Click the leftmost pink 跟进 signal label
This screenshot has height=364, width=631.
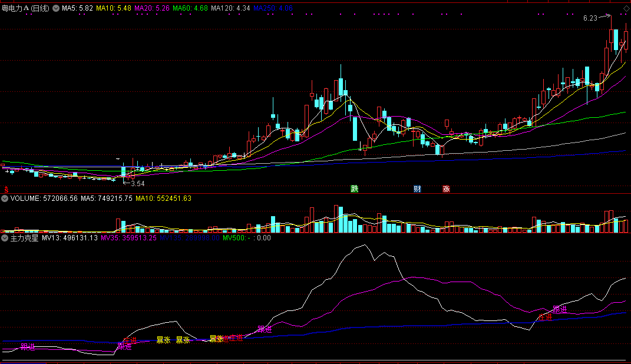[28, 347]
